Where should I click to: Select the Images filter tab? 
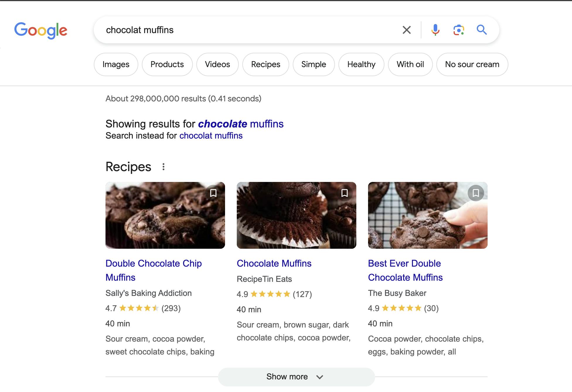[116, 64]
